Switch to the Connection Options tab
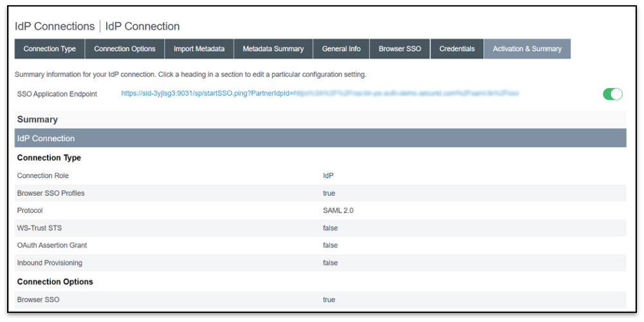The image size is (644, 322). pos(125,49)
